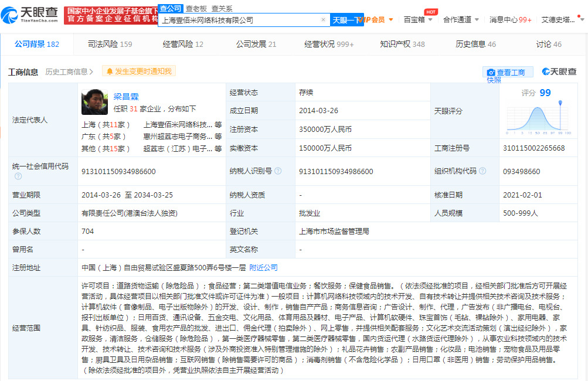Viewport: 588px width, 381px height.
Task: Switch to 讨论 46 tab
Action: [x=549, y=44]
